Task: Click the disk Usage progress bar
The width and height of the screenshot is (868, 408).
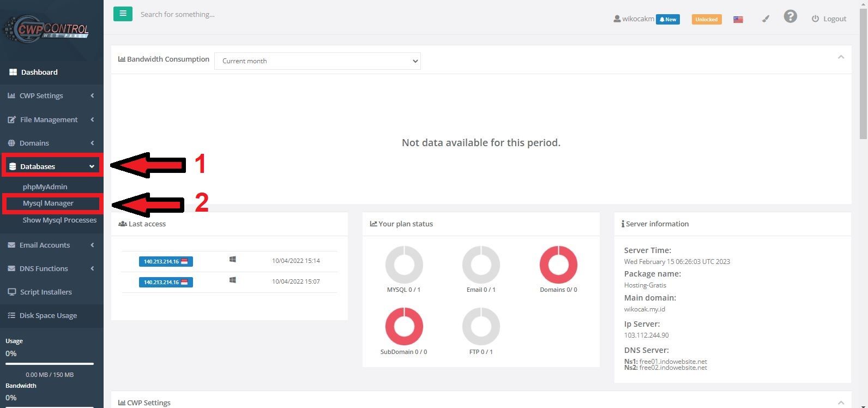Action: point(50,364)
